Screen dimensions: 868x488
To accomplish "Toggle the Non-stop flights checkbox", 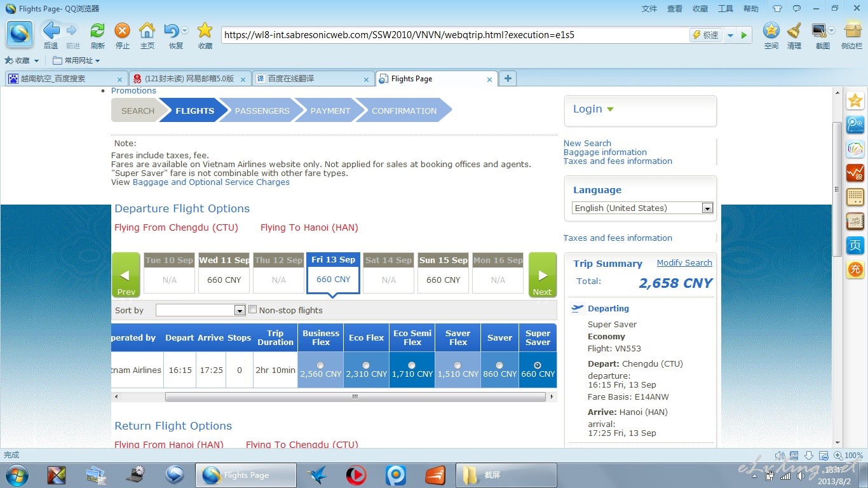I will coord(252,309).
